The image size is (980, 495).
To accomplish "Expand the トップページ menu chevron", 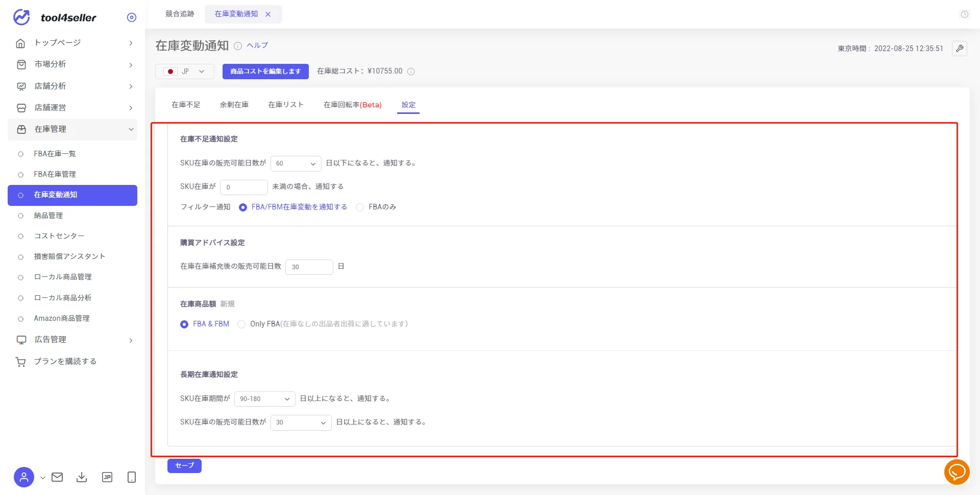I will [131, 43].
